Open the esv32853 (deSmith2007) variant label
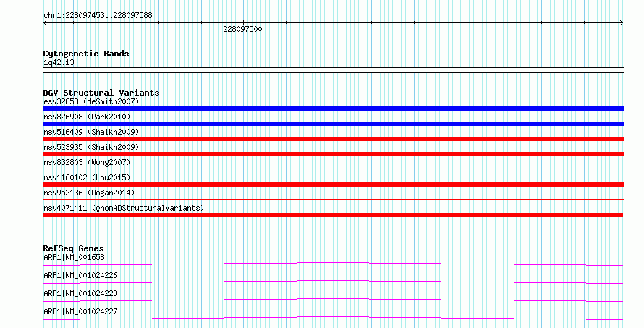Image resolution: width=644 pixels, height=328 pixels. coord(91,101)
